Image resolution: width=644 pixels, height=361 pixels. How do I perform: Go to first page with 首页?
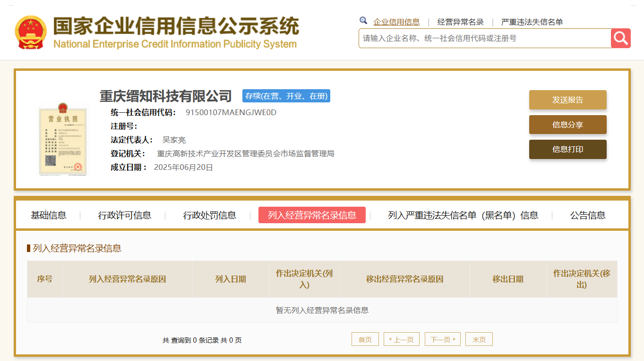coord(365,339)
